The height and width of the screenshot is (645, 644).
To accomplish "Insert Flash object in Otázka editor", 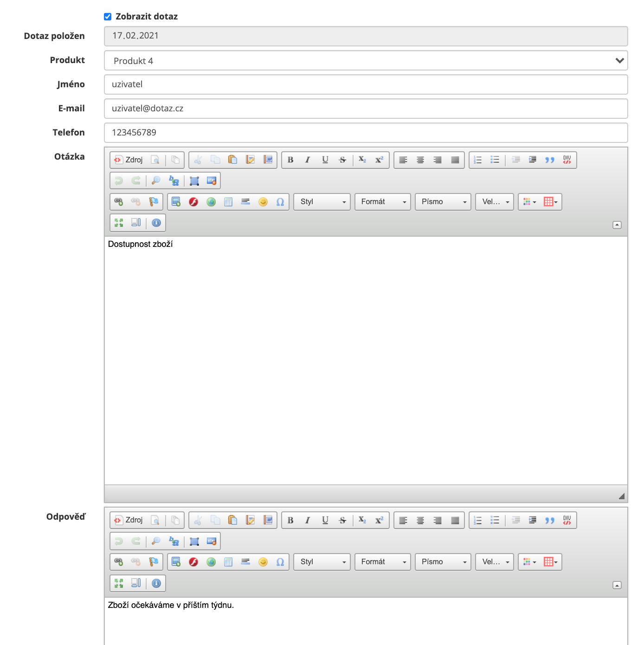I will (x=193, y=202).
